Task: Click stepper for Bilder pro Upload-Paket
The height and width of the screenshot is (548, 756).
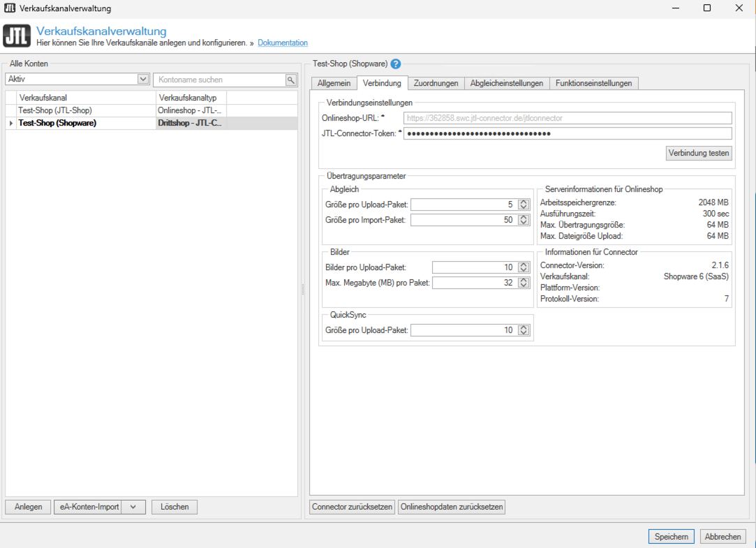Action: coord(524,267)
